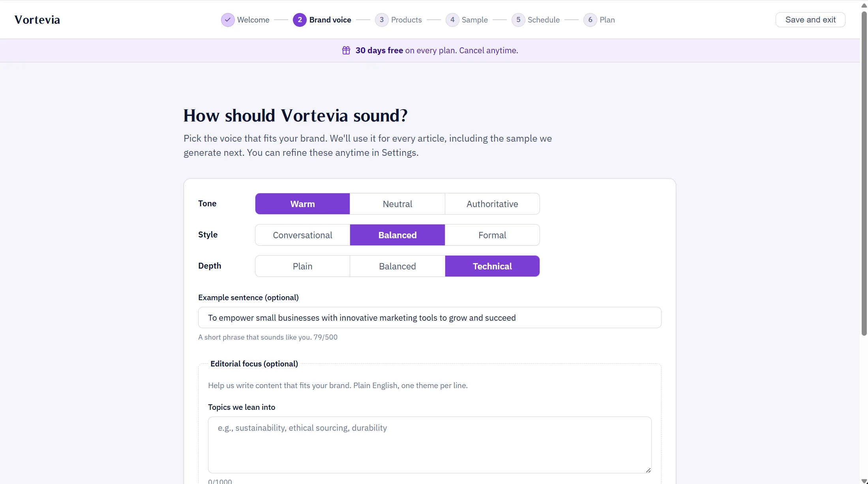The height and width of the screenshot is (484, 868).
Task: Click step 4 circle for Sample
Action: 452,20
